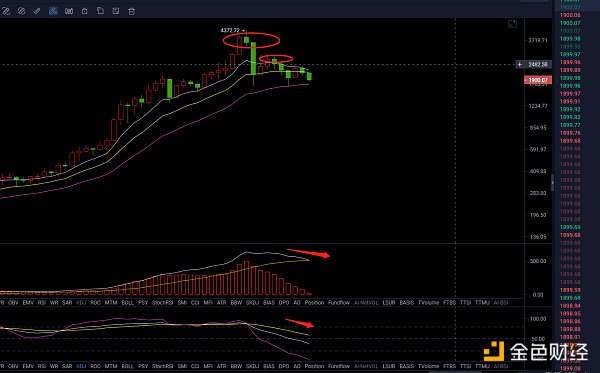Select OBV in bottom indicator row
This screenshot has height=373, width=600.
(x=13, y=366)
